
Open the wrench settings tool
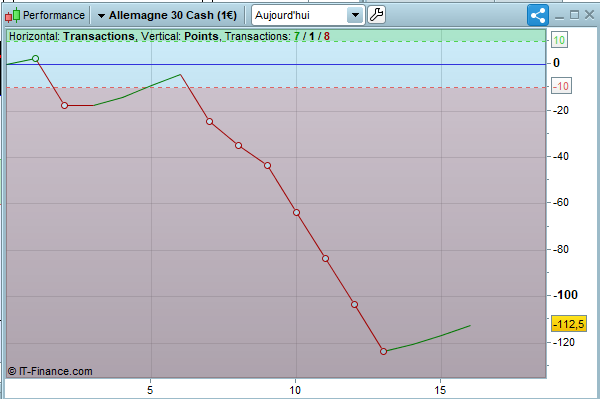tap(377, 15)
